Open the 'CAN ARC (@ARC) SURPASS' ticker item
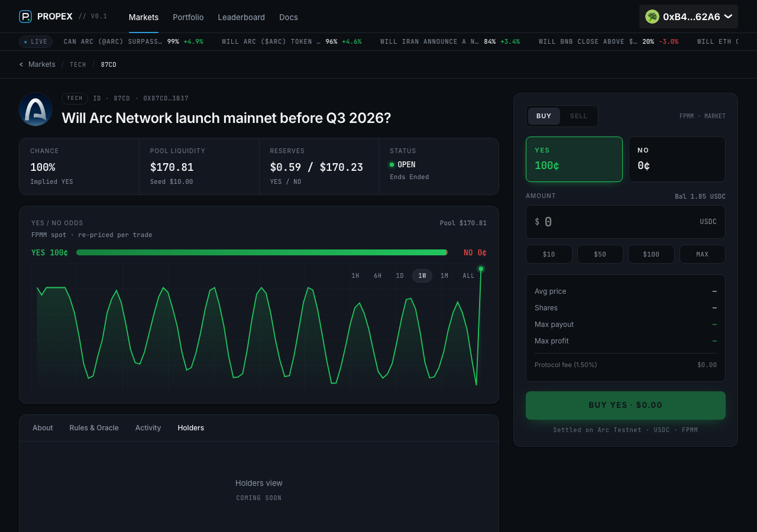 click(134, 41)
